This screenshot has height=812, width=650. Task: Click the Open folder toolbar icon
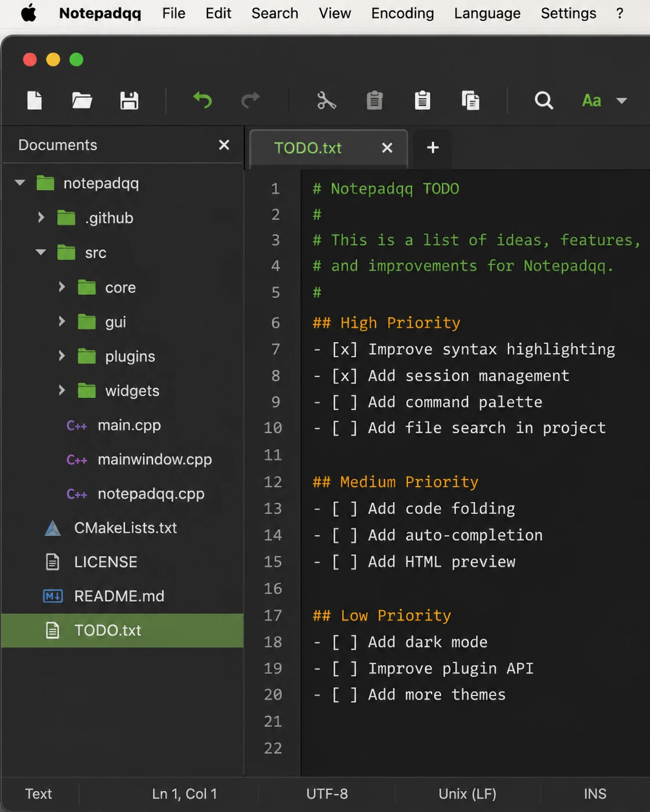click(82, 100)
